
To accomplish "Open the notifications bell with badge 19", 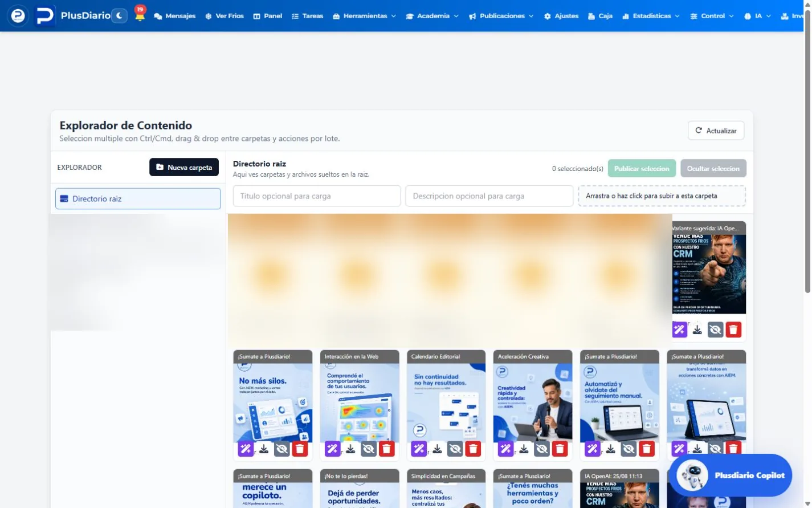I will [x=140, y=14].
